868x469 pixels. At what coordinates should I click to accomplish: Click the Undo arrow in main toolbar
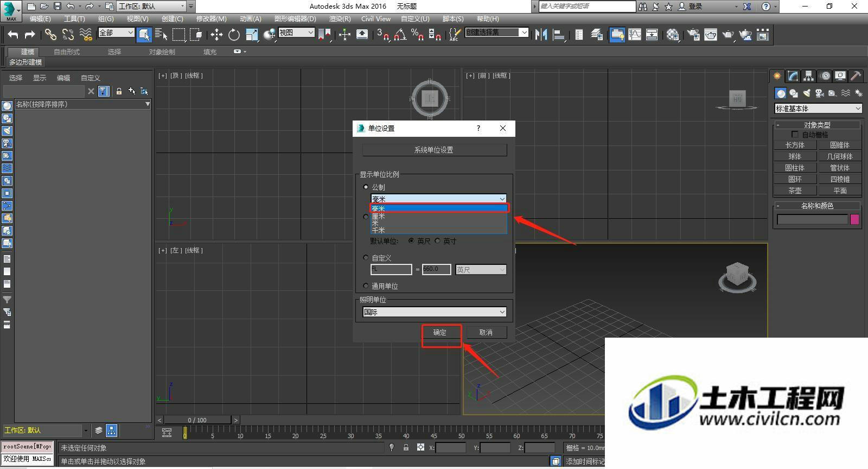tap(13, 35)
